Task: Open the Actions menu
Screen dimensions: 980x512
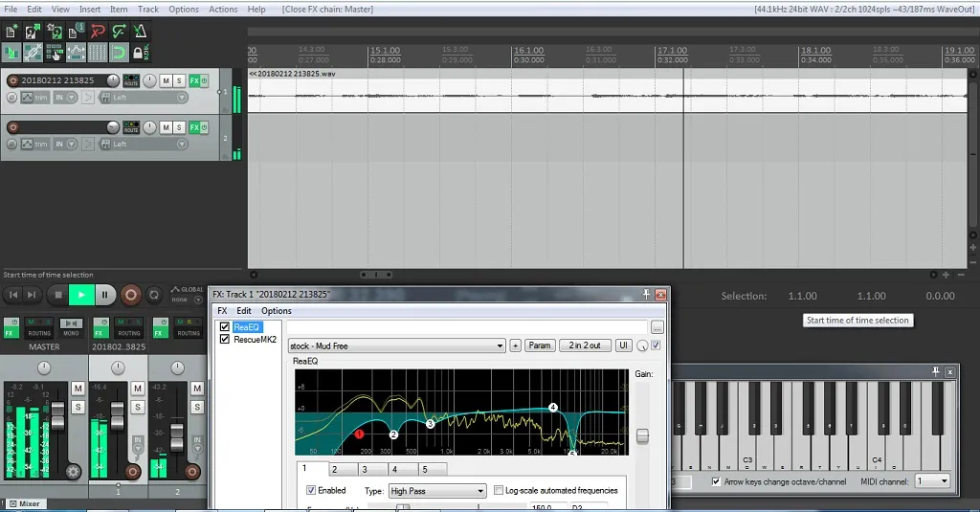Action: pos(223,10)
